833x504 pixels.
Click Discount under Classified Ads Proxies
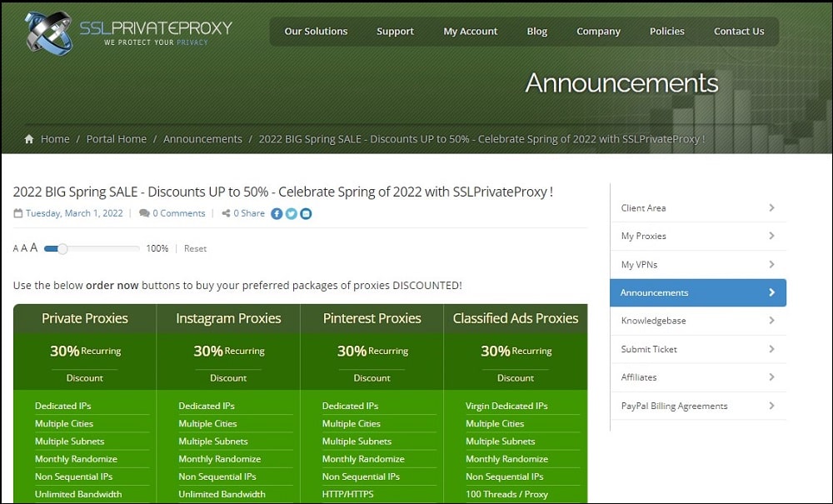(516, 377)
